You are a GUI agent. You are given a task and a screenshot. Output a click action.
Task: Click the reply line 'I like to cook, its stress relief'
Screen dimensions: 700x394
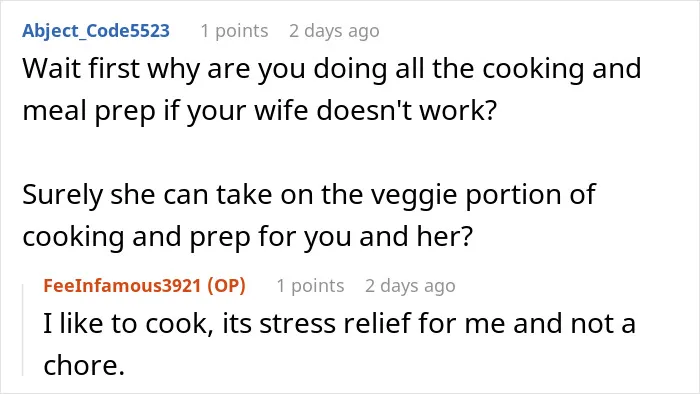click(x=339, y=323)
